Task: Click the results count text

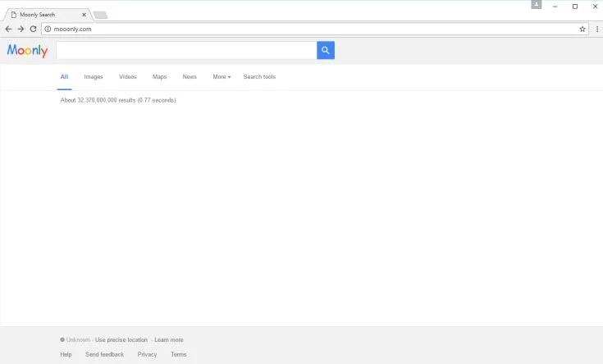Action: point(118,100)
